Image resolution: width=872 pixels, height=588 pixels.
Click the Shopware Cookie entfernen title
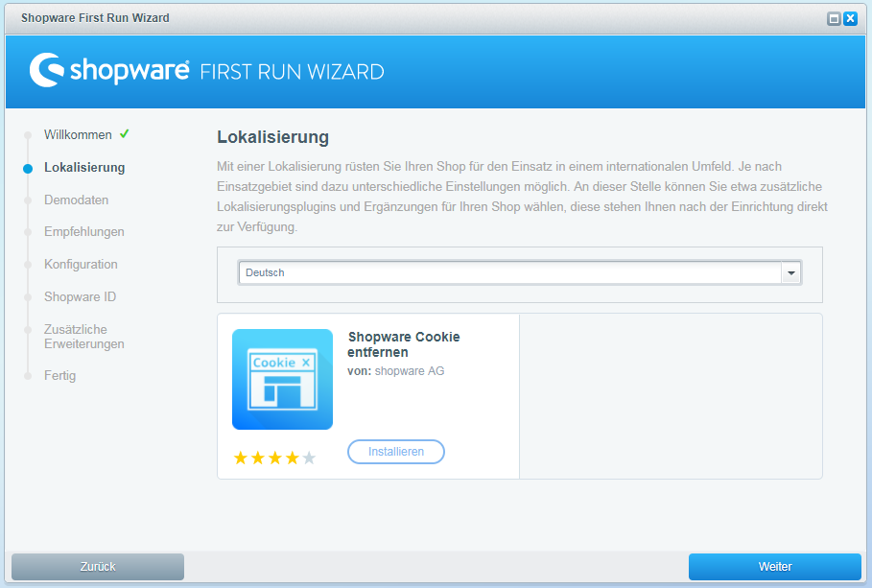pyautogui.click(x=404, y=344)
